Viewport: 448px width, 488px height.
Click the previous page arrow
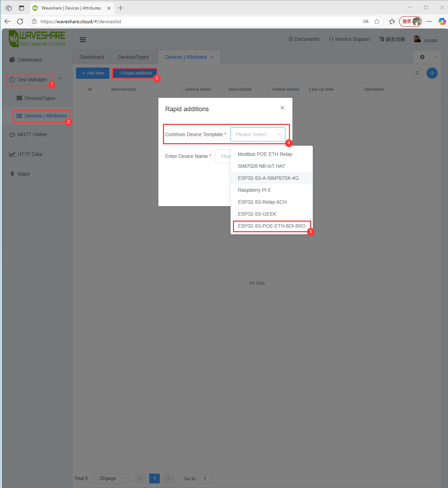[x=140, y=479]
